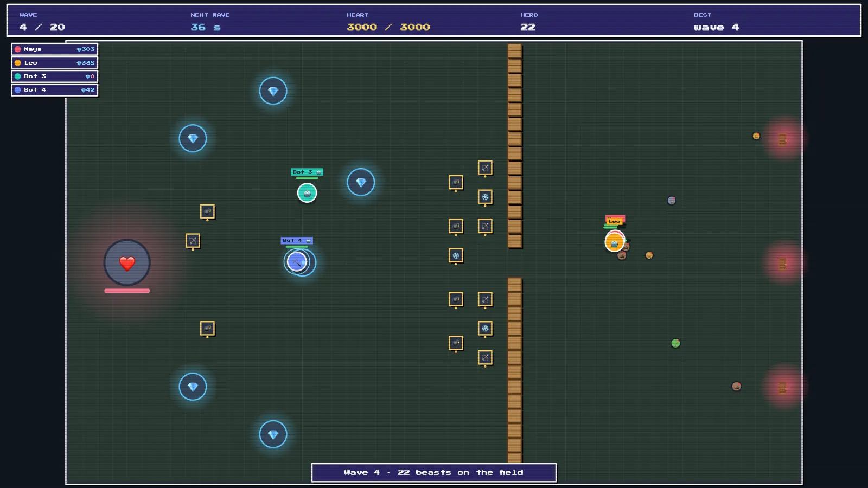
Task: Select the bomb tower just above the heart-side bow tower
Action: click(x=207, y=211)
